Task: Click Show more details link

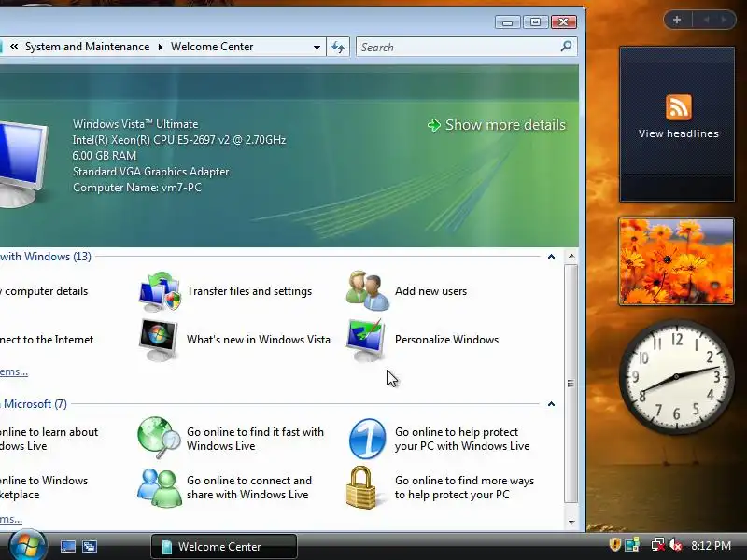Action: click(505, 125)
